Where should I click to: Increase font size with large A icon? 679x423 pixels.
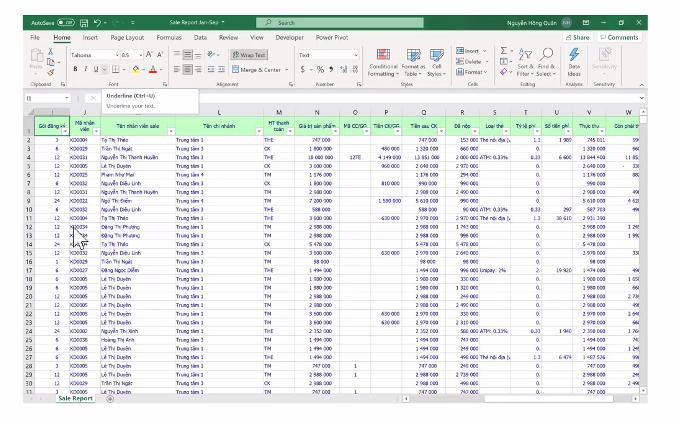point(149,55)
